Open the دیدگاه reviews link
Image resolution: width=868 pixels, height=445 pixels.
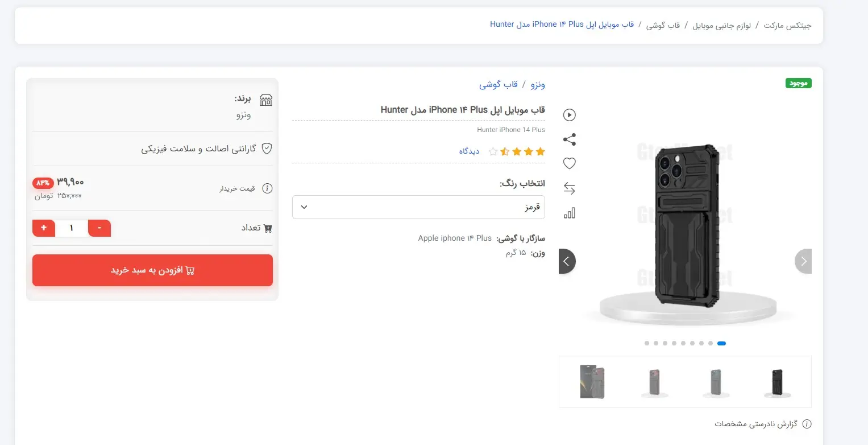pyautogui.click(x=469, y=151)
